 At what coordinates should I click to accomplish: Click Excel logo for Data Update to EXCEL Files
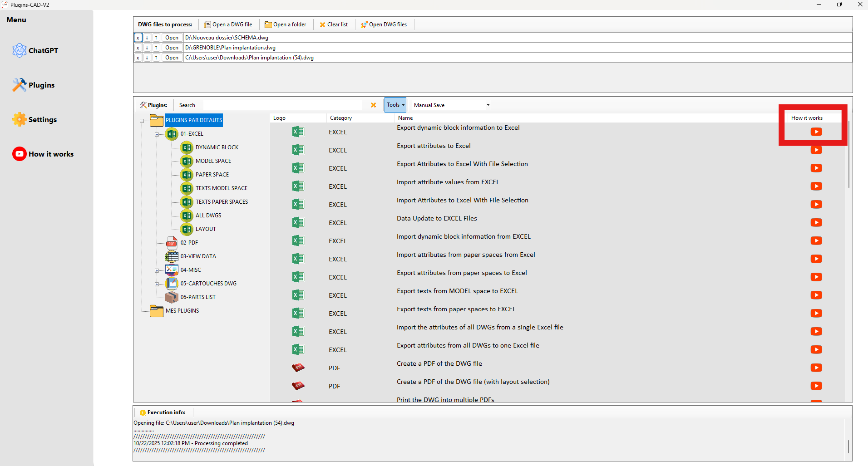[298, 222]
